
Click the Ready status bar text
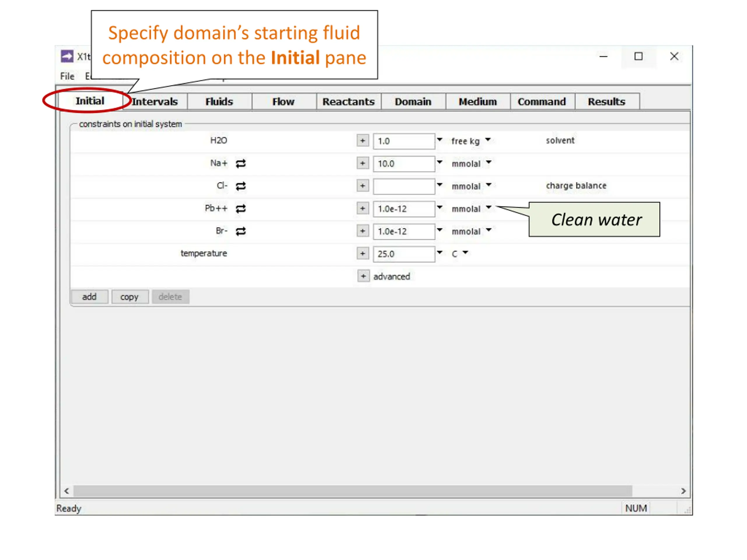click(x=69, y=508)
